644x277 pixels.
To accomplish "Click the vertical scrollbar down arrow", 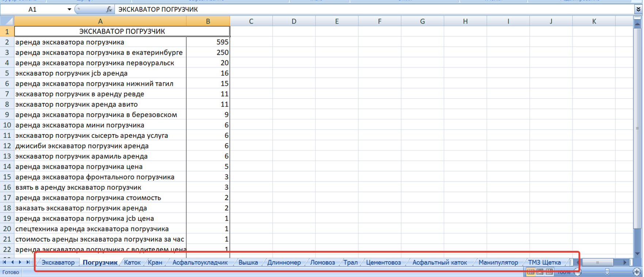I will [x=638, y=253].
